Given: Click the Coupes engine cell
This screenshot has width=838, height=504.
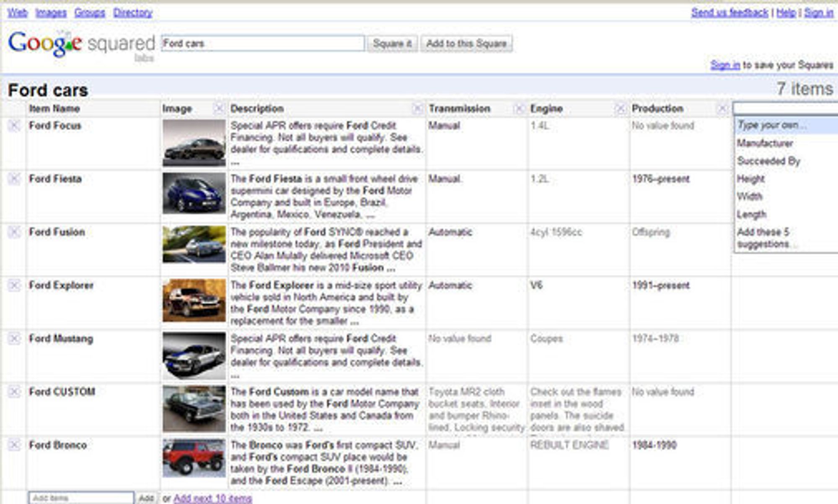Looking at the screenshot, I should [x=546, y=339].
